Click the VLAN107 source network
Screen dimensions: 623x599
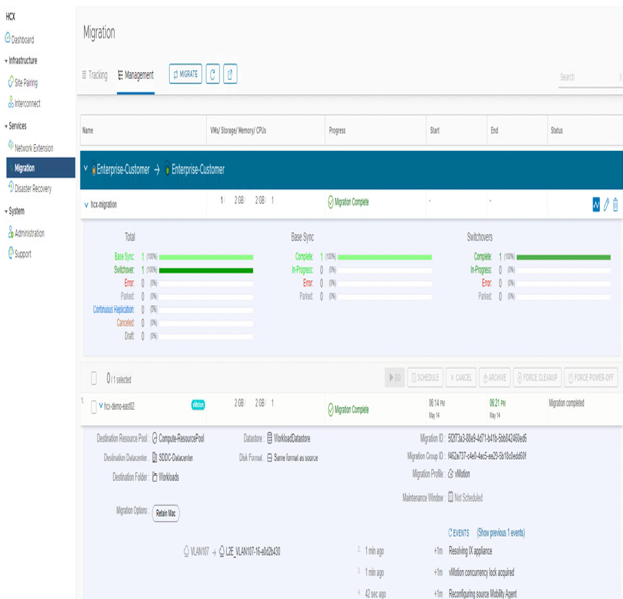tap(199, 552)
